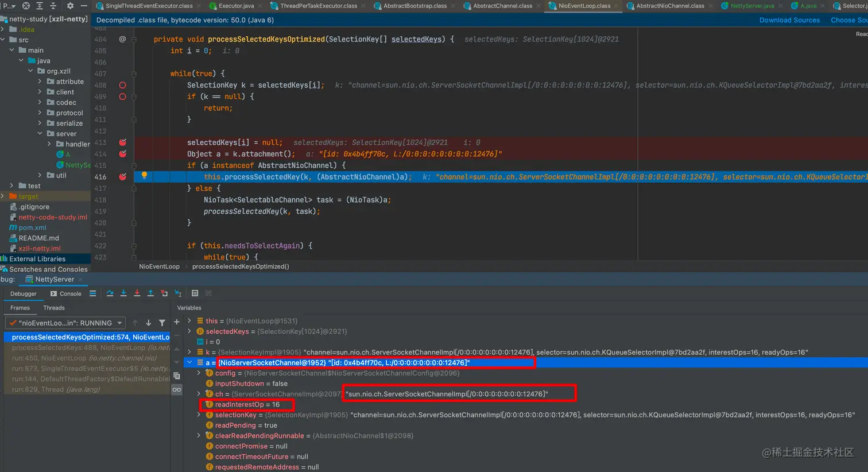Close the NettyServer debug session tab
The image size is (868, 472).
coord(80,280)
